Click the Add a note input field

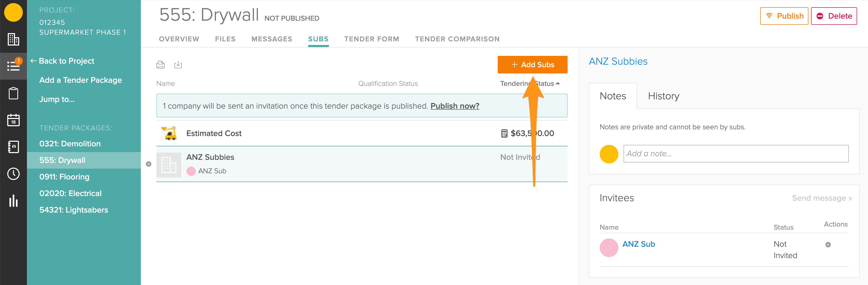tap(736, 154)
